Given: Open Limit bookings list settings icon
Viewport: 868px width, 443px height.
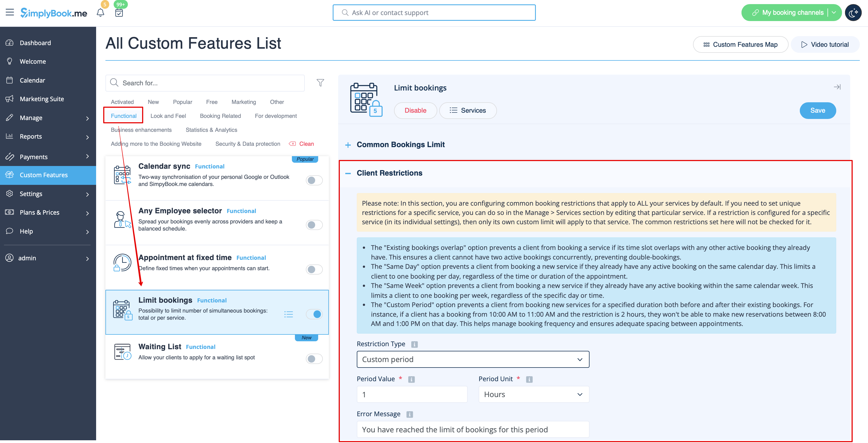Looking at the screenshot, I should [288, 314].
